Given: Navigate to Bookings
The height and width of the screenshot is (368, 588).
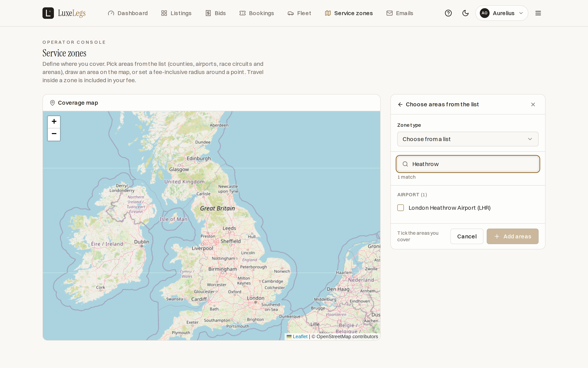Looking at the screenshot, I should (257, 13).
